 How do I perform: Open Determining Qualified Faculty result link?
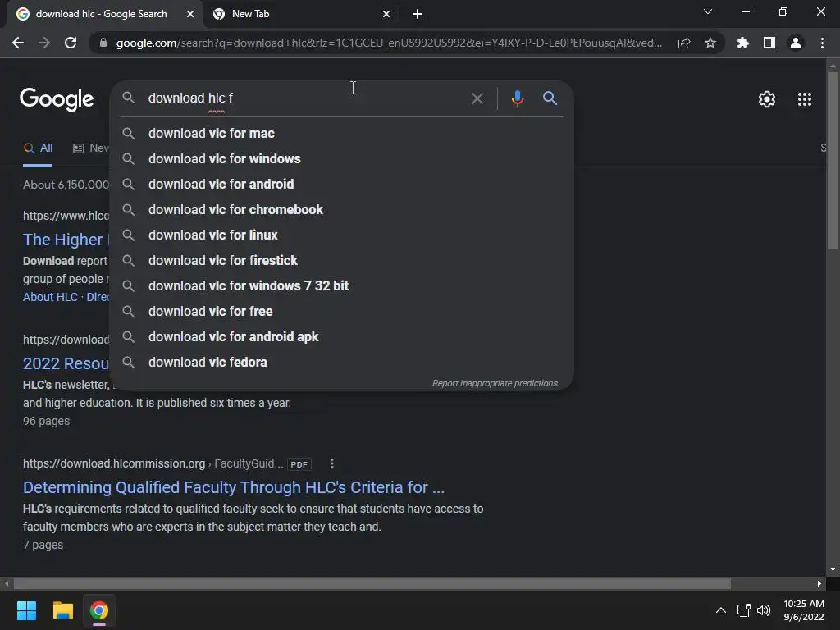tap(234, 487)
